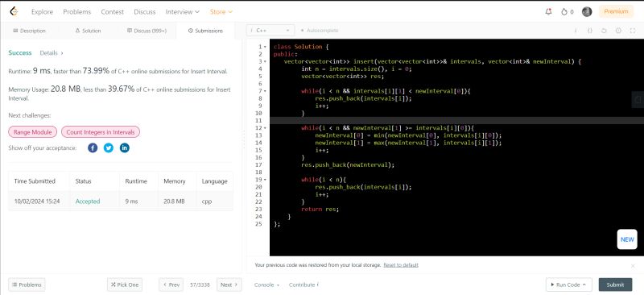Dismiss the restored code notice

point(633,266)
